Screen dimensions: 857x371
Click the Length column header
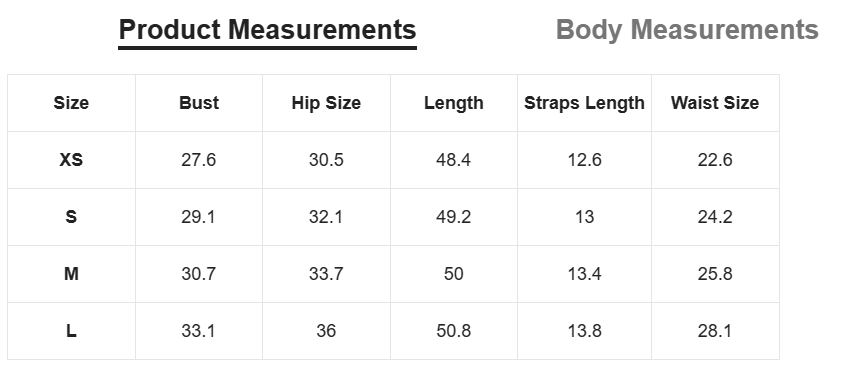click(x=454, y=103)
